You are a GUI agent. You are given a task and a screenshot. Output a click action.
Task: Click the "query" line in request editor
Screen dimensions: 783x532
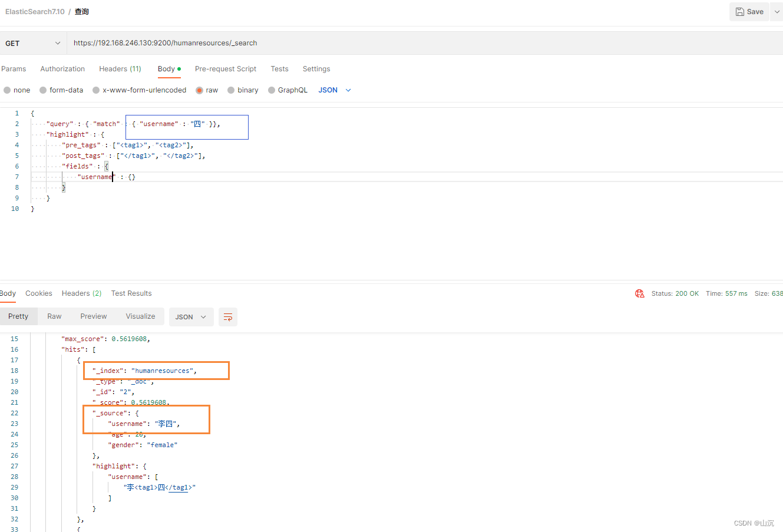coord(133,124)
